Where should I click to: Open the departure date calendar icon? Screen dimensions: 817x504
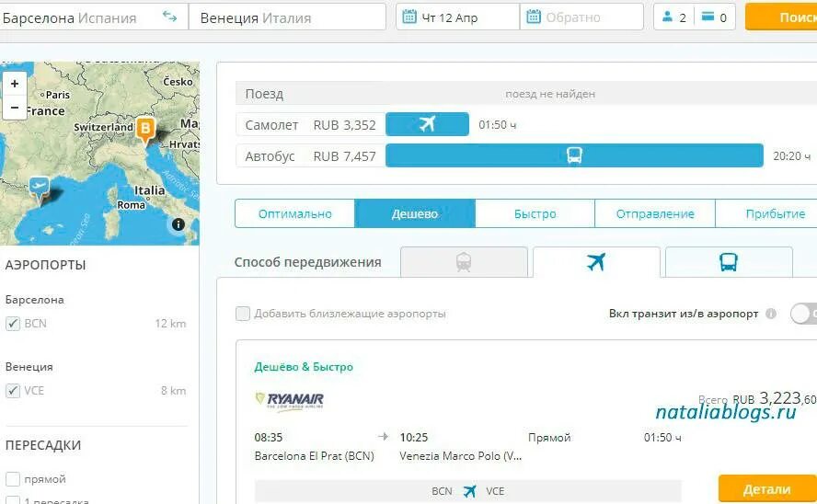click(x=409, y=17)
